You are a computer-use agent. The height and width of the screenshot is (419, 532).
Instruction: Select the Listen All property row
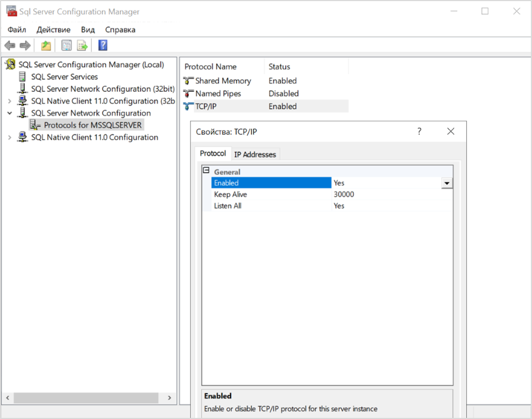pos(327,206)
